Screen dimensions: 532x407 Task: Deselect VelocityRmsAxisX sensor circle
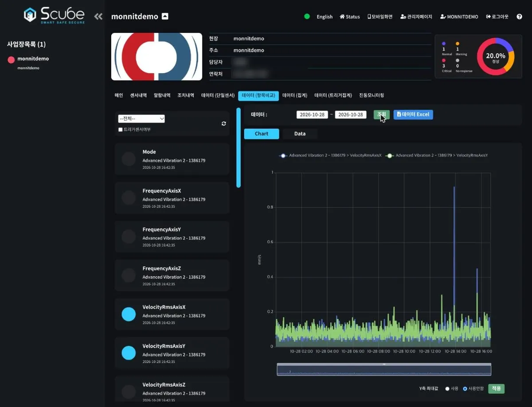(129, 314)
